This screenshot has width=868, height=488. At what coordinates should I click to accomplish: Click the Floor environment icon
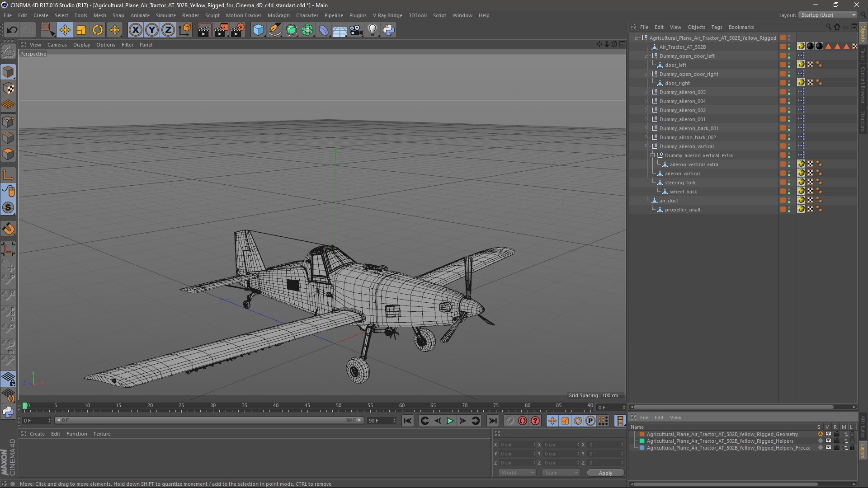[340, 30]
